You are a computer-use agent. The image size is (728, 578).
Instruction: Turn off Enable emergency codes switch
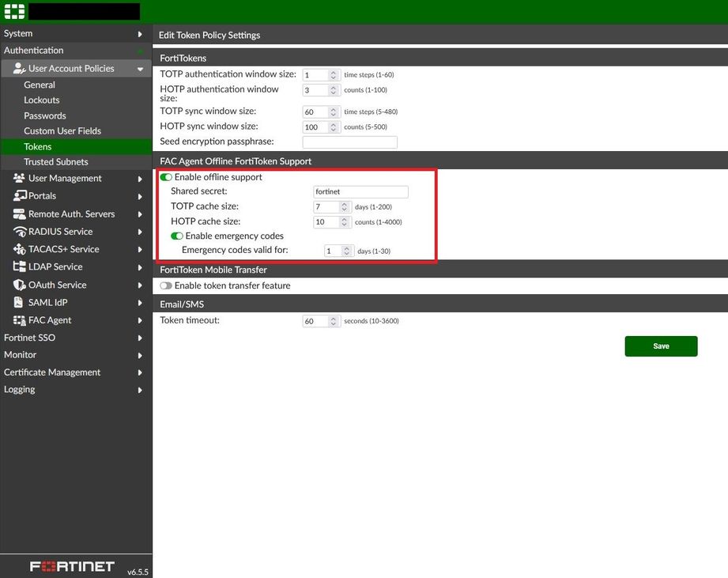point(177,236)
